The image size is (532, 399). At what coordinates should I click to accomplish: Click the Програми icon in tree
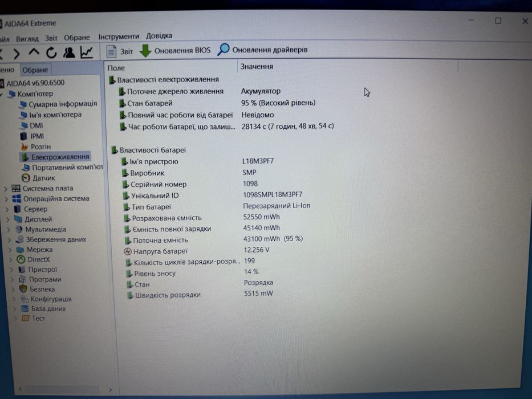22,279
